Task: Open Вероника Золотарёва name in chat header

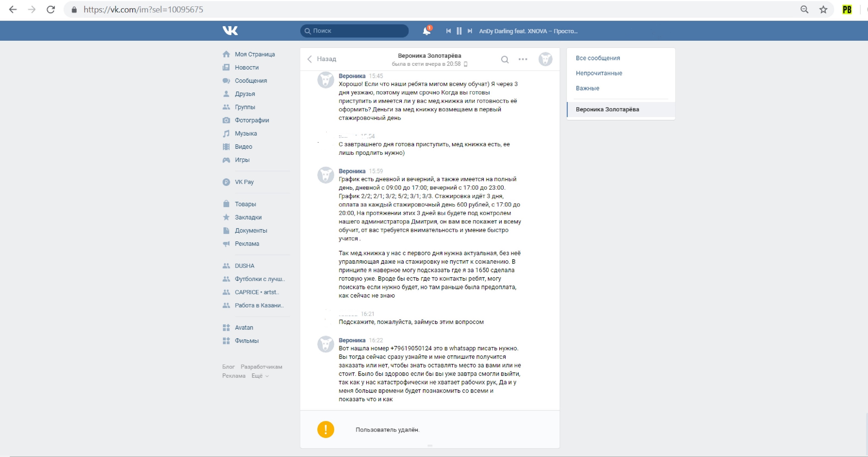Action: (x=429, y=56)
